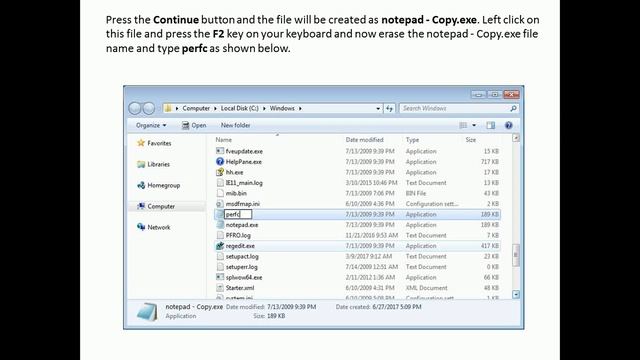640x360 pixels.
Task: Sort by the Size column header
Action: coord(471,140)
